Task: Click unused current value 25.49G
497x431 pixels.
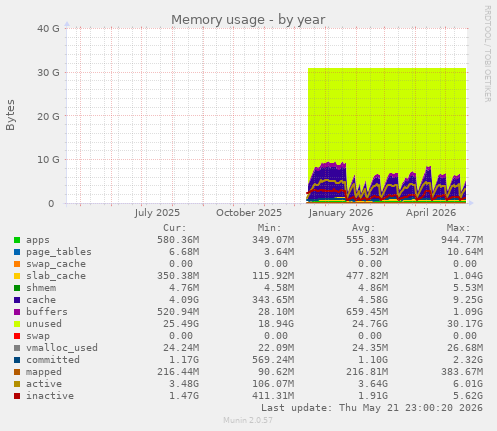Action: coord(181,324)
